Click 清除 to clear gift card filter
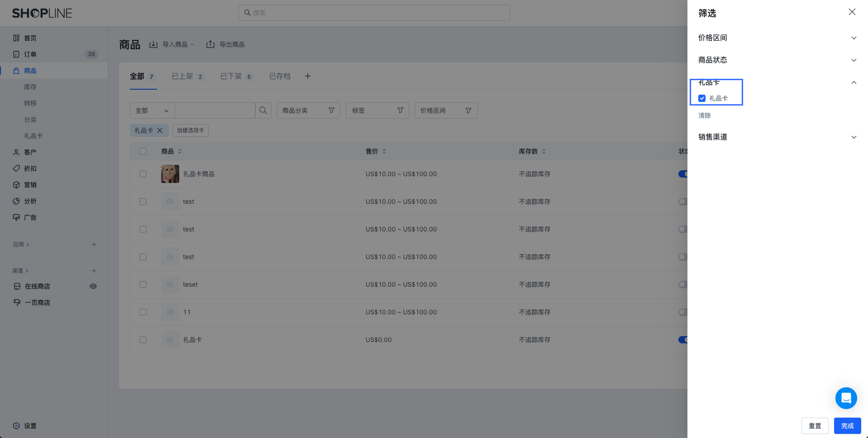The height and width of the screenshot is (438, 868). click(x=704, y=116)
